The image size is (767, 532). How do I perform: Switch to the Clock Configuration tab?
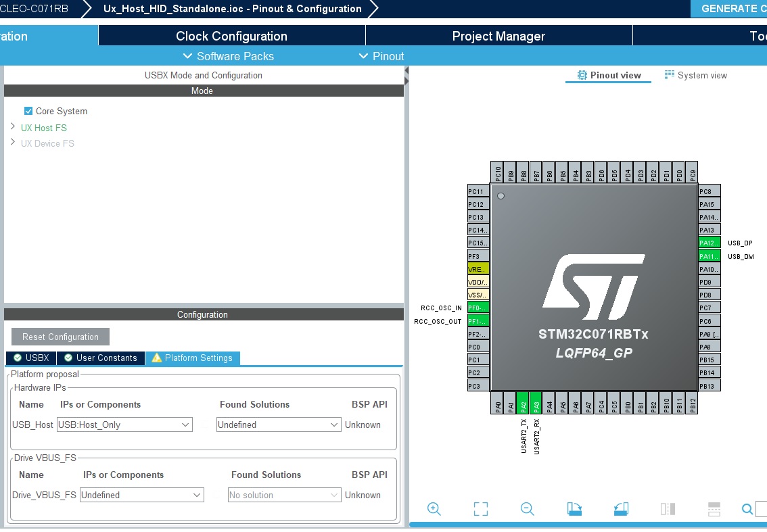pos(231,36)
